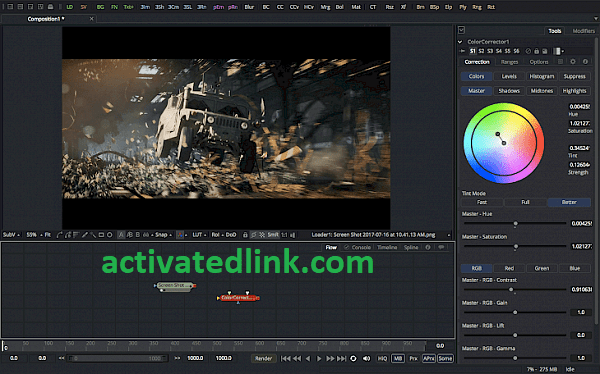Add a Saver node with SV
The width and height of the screenshot is (600, 374).
(x=84, y=7)
